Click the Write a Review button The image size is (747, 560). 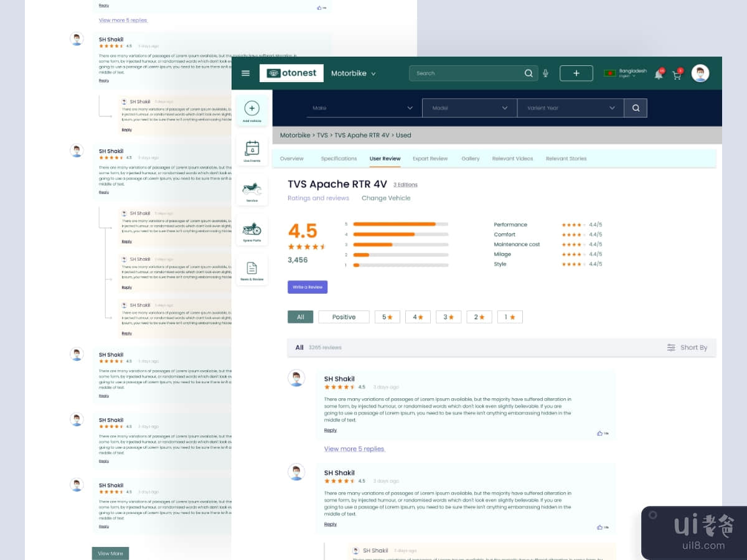tap(307, 287)
